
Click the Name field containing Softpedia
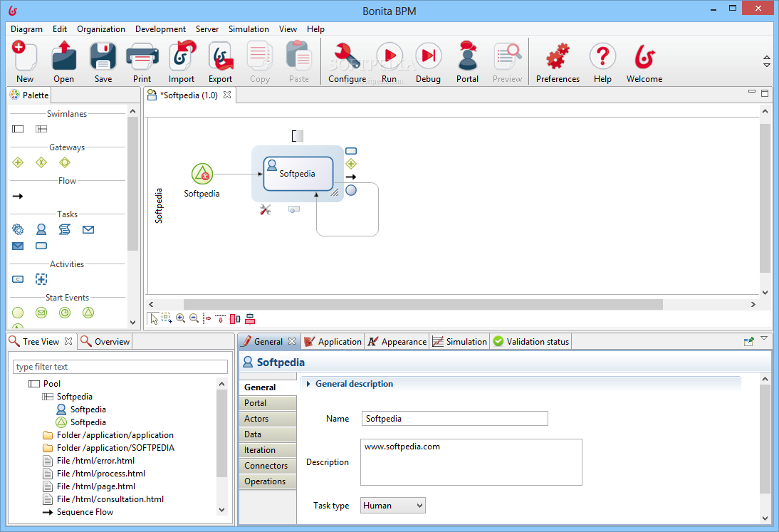pyautogui.click(x=454, y=418)
